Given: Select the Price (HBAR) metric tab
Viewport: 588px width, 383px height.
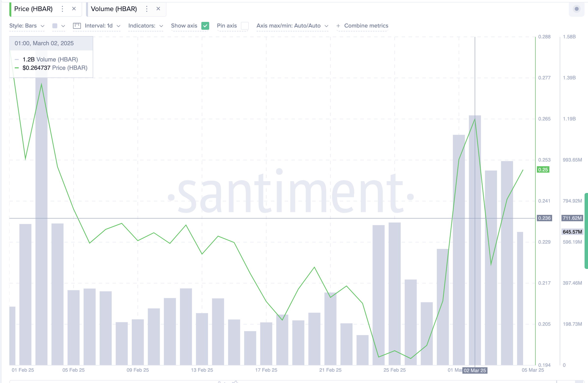Looking at the screenshot, I should [33, 9].
